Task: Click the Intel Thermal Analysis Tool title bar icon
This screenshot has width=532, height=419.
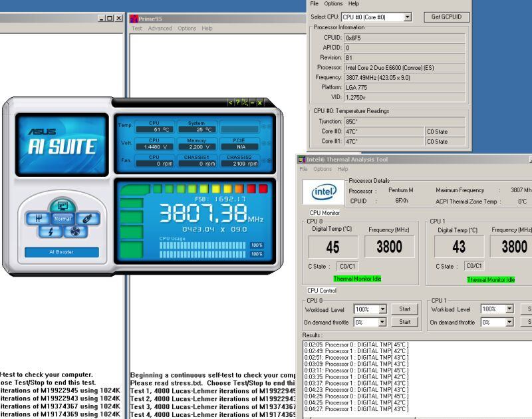Action: [x=301, y=159]
